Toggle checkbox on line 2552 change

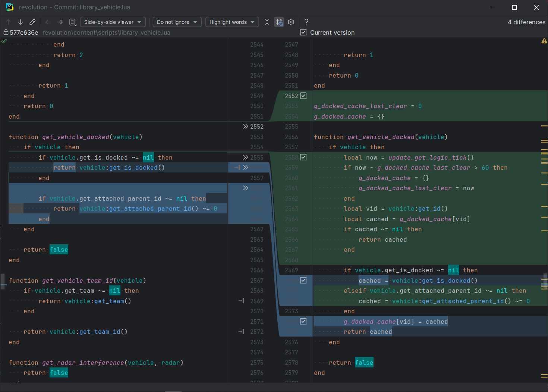coord(303,96)
